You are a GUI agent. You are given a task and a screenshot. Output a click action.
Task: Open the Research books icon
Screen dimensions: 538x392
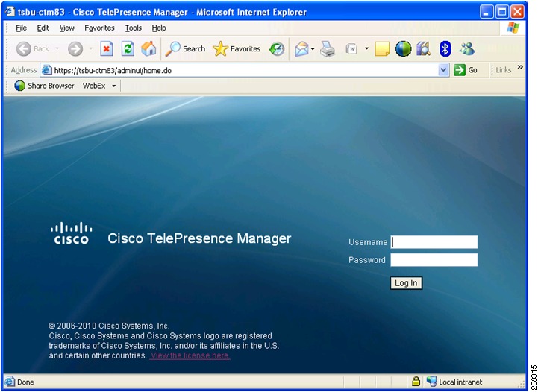click(x=423, y=49)
